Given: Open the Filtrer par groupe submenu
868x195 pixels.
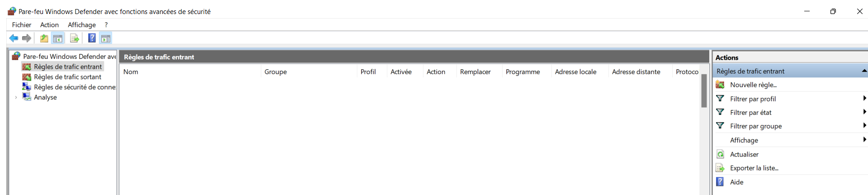Looking at the screenshot, I should (x=790, y=126).
